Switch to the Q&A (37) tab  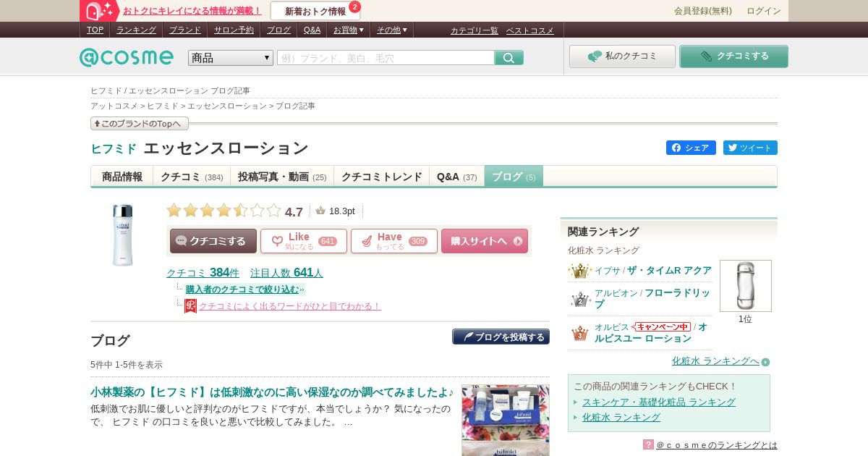pyautogui.click(x=457, y=177)
